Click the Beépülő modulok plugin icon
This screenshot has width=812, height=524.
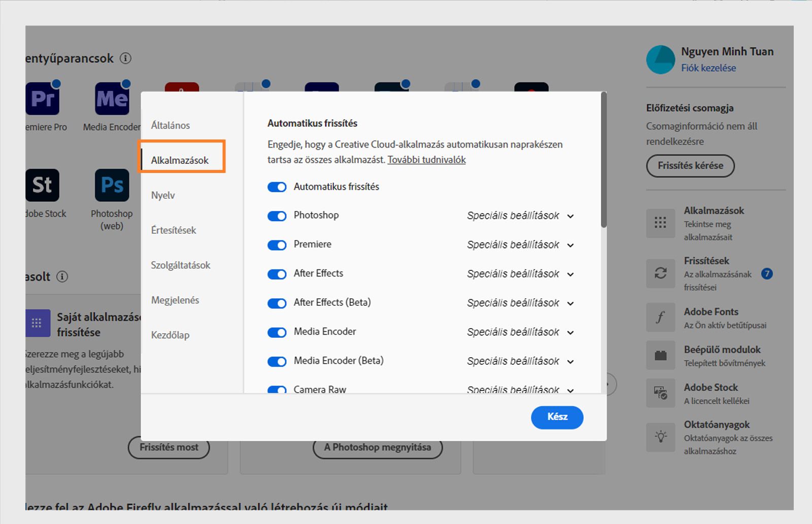(660, 355)
